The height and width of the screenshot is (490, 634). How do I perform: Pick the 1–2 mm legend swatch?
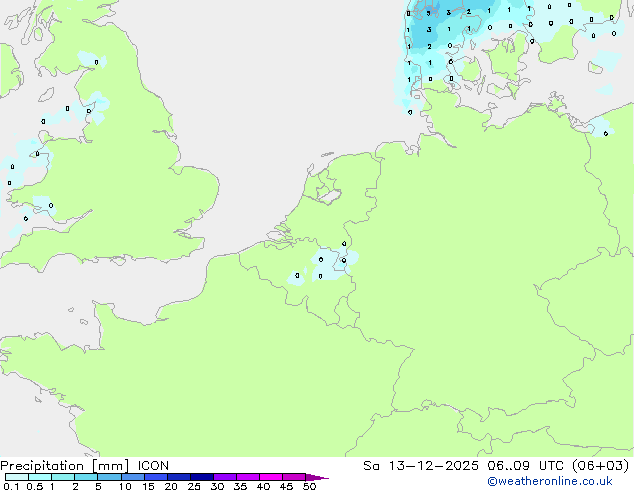click(x=63, y=477)
